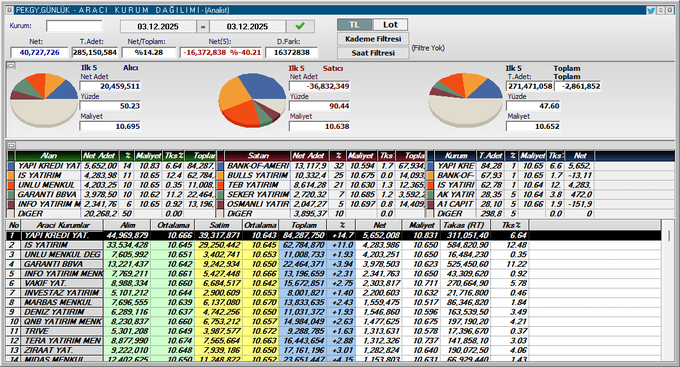
Task: Click the green checkmark apply button
Action: (300, 26)
